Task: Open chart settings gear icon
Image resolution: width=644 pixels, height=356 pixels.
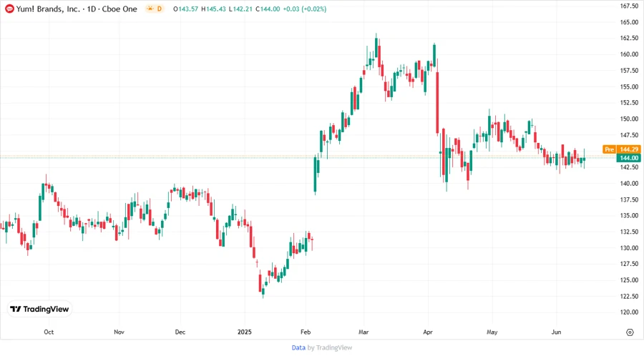Action: pyautogui.click(x=630, y=332)
